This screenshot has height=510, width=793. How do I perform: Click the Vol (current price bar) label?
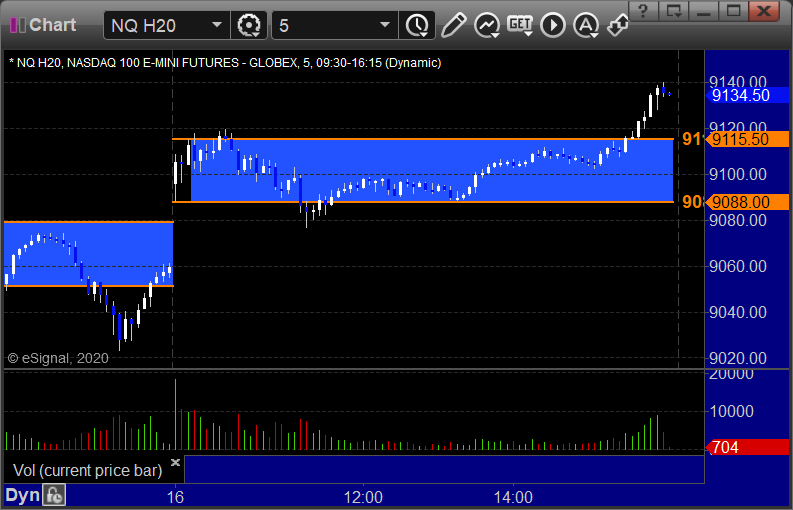pos(87,471)
